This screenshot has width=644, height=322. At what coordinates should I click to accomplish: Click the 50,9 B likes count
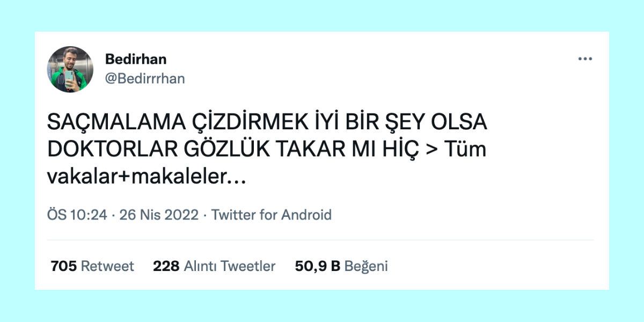317,266
